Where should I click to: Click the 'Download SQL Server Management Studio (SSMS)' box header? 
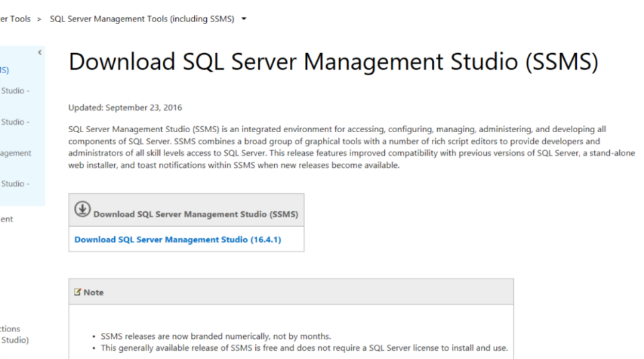click(187, 210)
